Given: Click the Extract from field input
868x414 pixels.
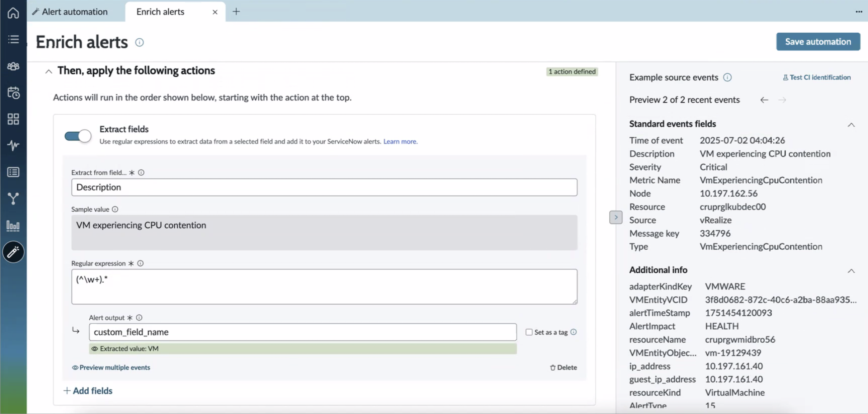Looking at the screenshot, I should tap(324, 187).
